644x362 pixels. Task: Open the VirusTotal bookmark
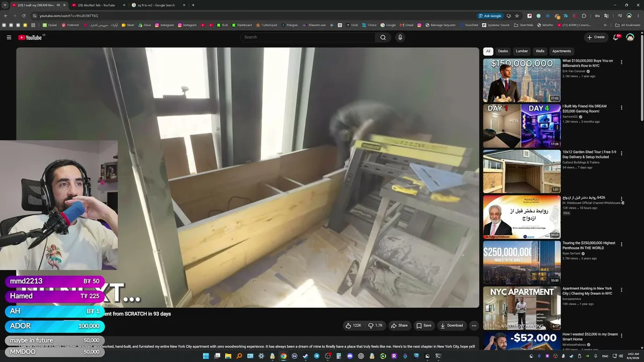pos(469,25)
